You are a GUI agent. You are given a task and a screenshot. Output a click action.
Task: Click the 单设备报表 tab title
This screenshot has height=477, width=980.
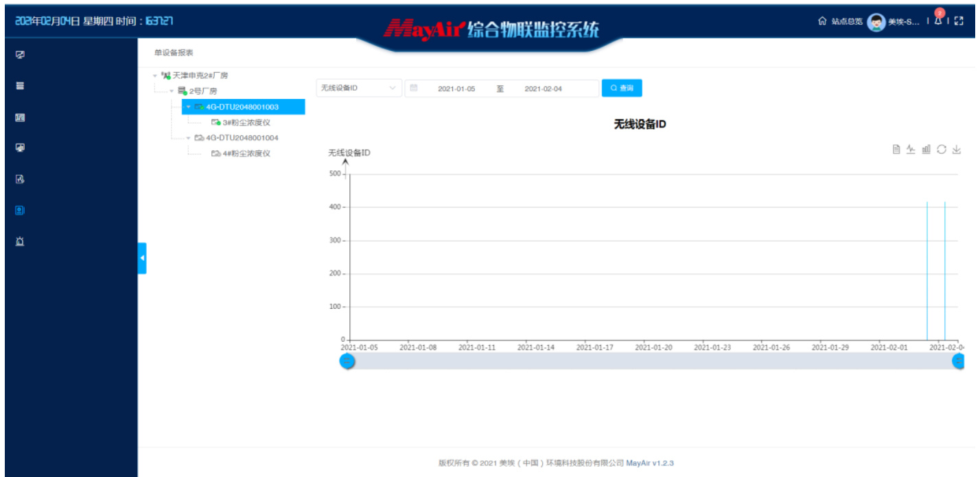pos(174,53)
